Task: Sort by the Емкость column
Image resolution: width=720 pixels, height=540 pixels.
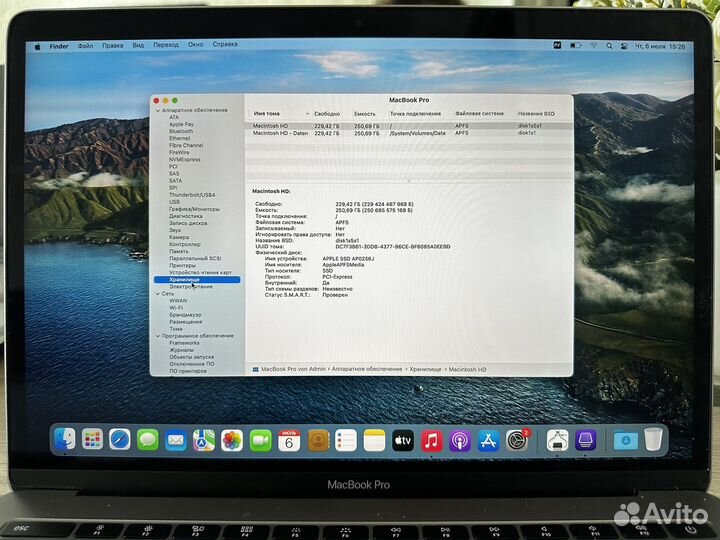Action: click(365, 113)
